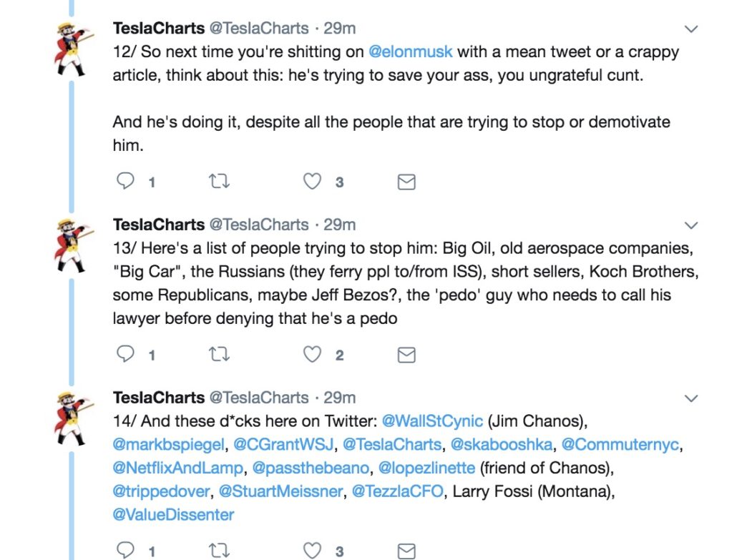Open more options chevron on tweet 12
The width and height of the screenshot is (747, 560).
pyautogui.click(x=690, y=29)
